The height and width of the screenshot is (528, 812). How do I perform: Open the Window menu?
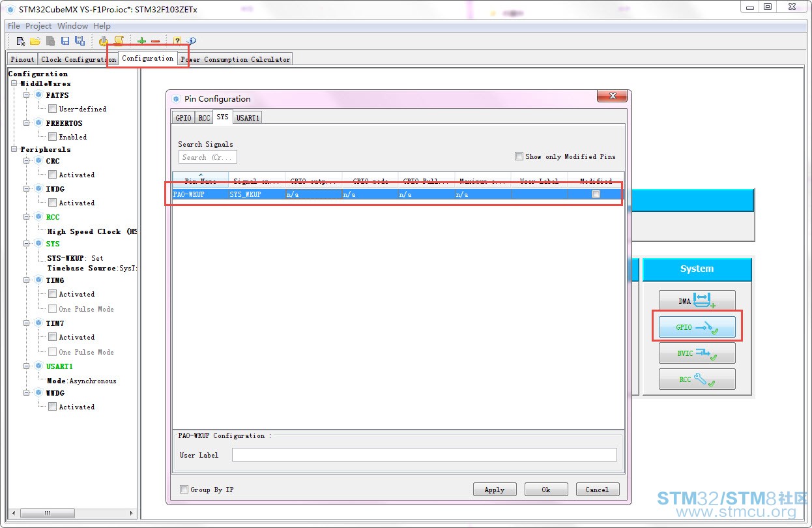72,26
